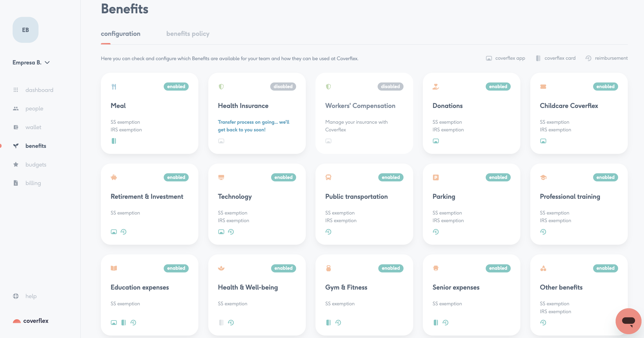The height and width of the screenshot is (338, 644).
Task: Switch to the benefits policy tab
Action: coord(188,34)
